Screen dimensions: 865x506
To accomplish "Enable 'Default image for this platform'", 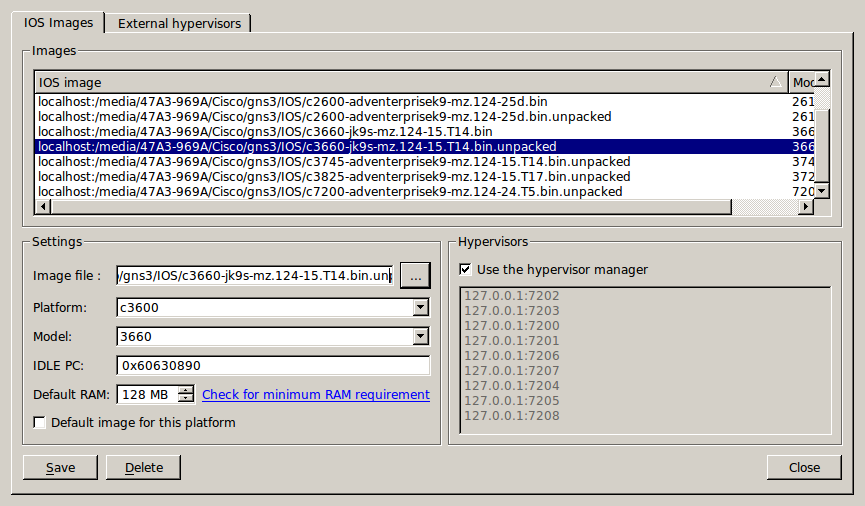I will (x=39, y=423).
